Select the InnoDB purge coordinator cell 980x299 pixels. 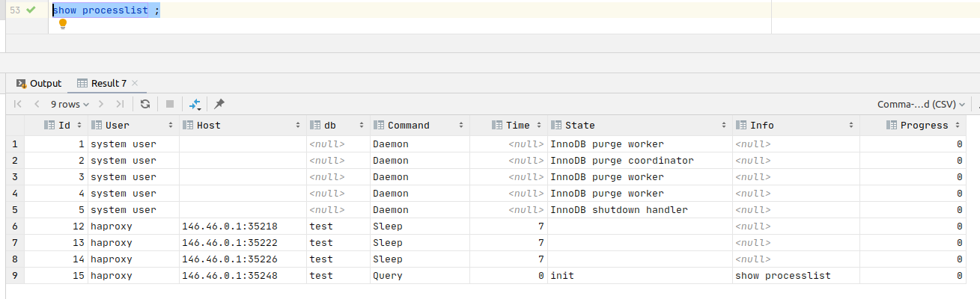621,161
